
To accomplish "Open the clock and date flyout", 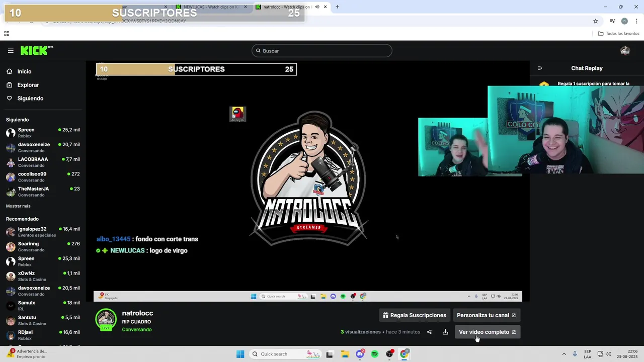I will point(627,354).
